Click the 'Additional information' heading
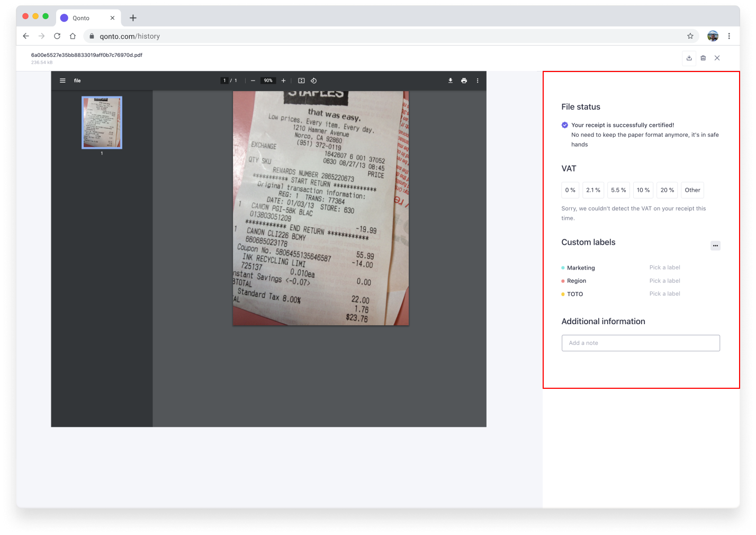This screenshot has height=535, width=756. point(603,322)
